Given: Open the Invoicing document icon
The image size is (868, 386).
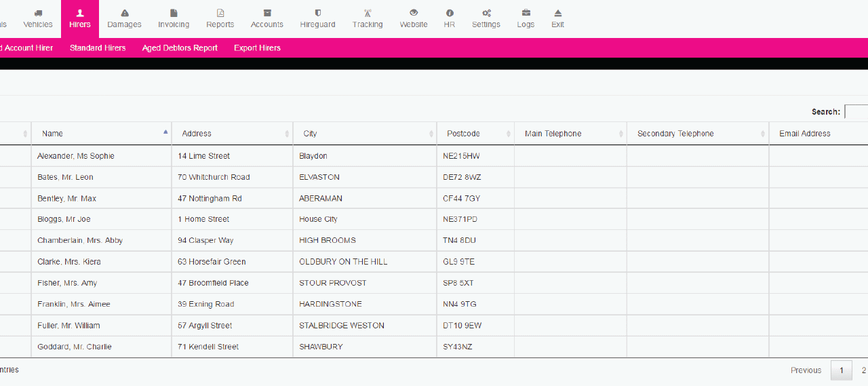Looking at the screenshot, I should 174,13.
